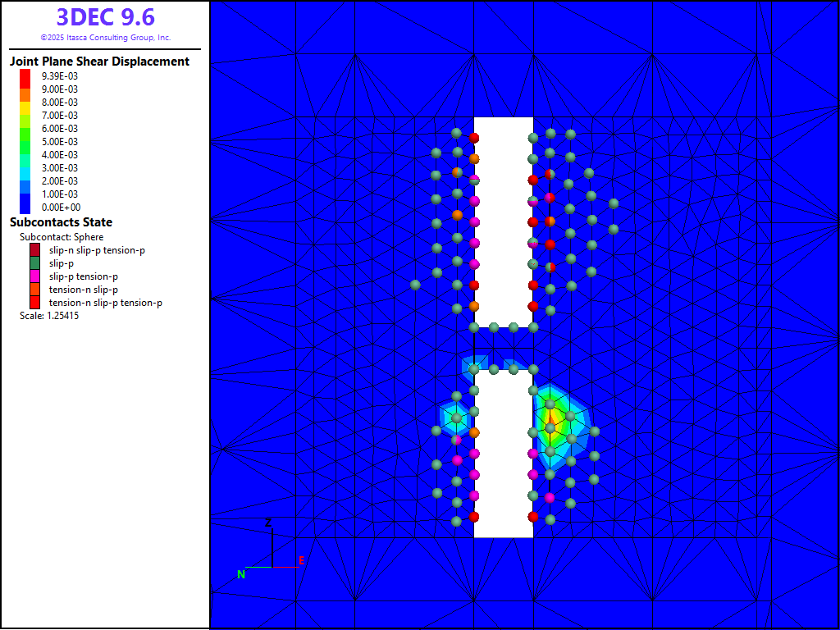The height and width of the screenshot is (630, 840).
Task: Click the magenta slip-p tension-p legend swatch
Action: click(35, 276)
